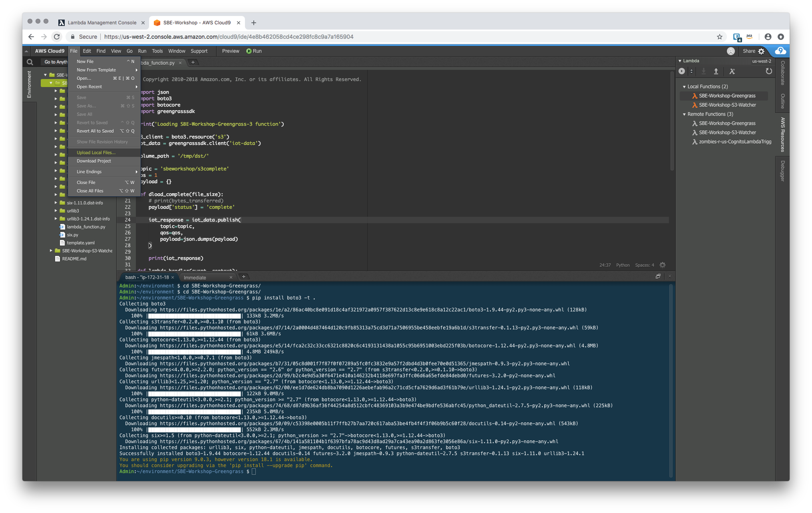The width and height of the screenshot is (812, 513).
Task: Select Close All Files menu item
Action: coord(105,191)
